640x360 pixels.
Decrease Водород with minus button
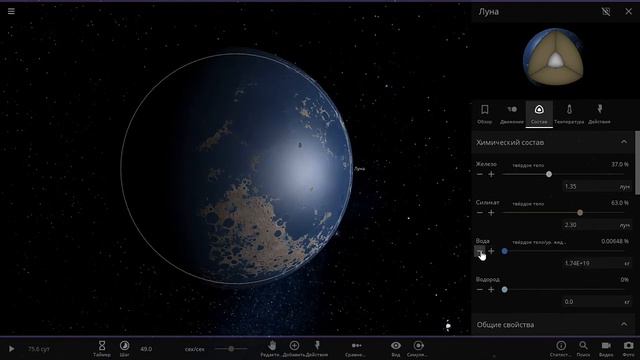click(480, 289)
